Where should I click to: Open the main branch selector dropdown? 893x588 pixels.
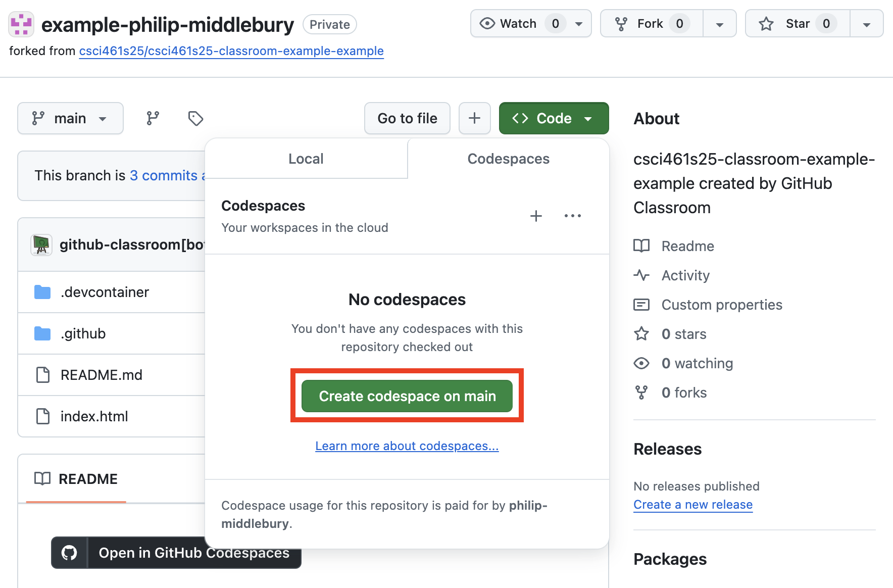[70, 118]
